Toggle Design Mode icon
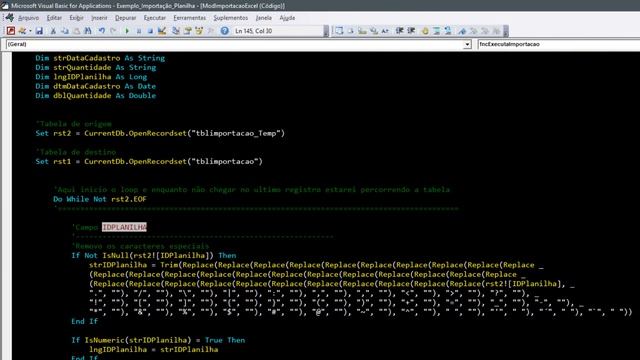 coord(162,31)
